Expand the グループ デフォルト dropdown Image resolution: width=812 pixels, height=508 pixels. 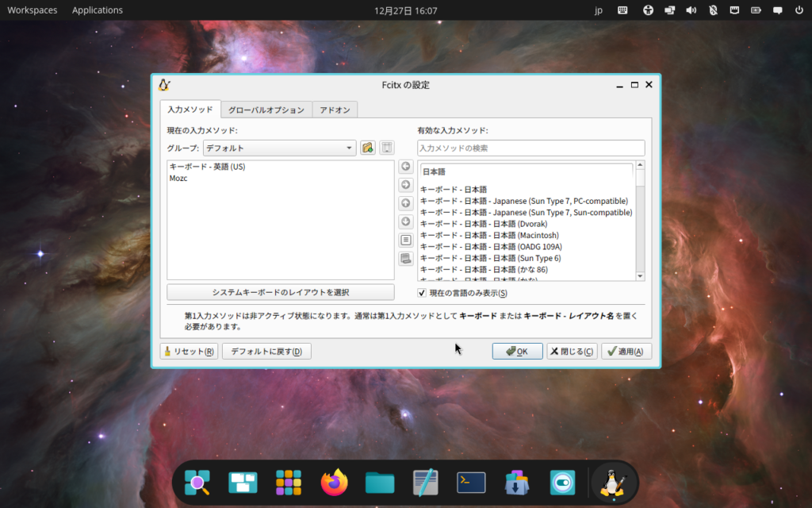click(279, 148)
